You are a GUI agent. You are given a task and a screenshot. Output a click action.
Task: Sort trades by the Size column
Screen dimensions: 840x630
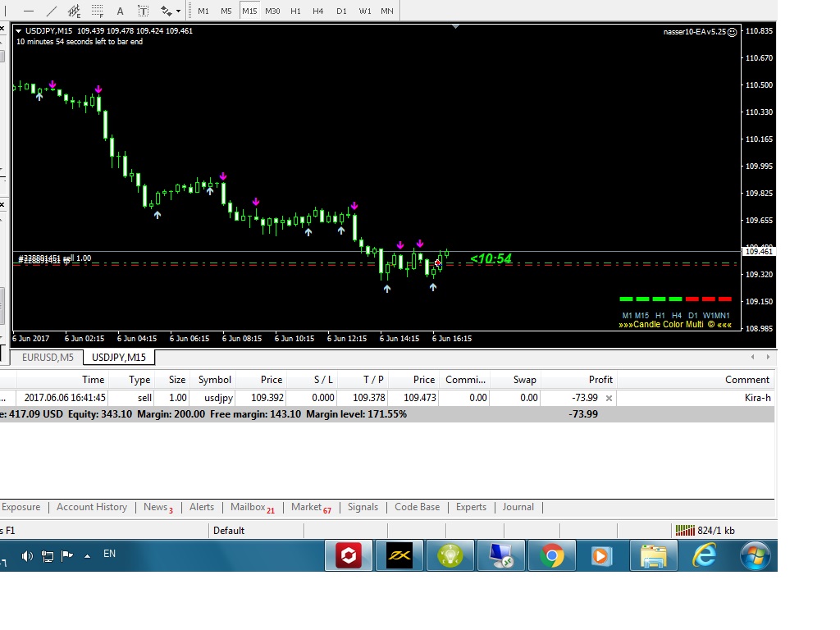172,380
